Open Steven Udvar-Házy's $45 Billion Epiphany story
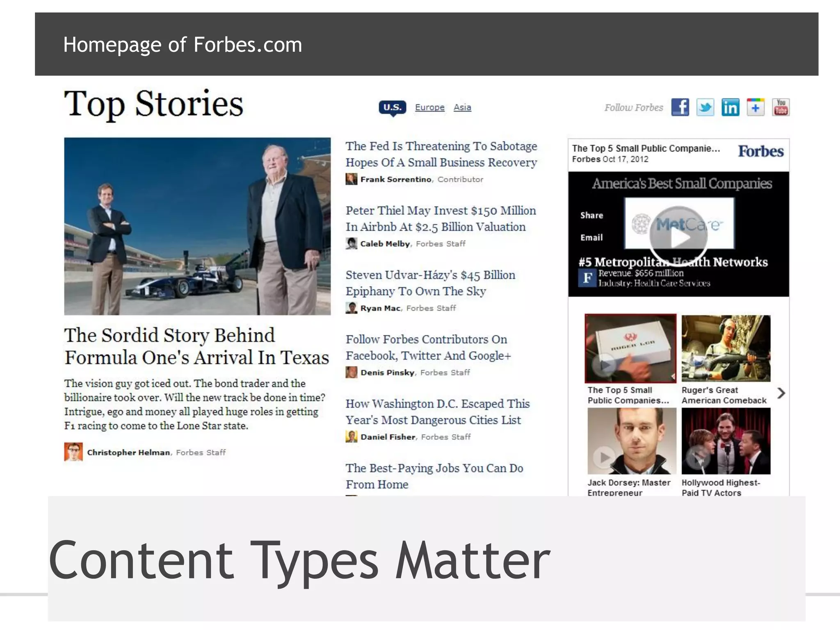The image size is (840, 630). pyautogui.click(x=430, y=283)
